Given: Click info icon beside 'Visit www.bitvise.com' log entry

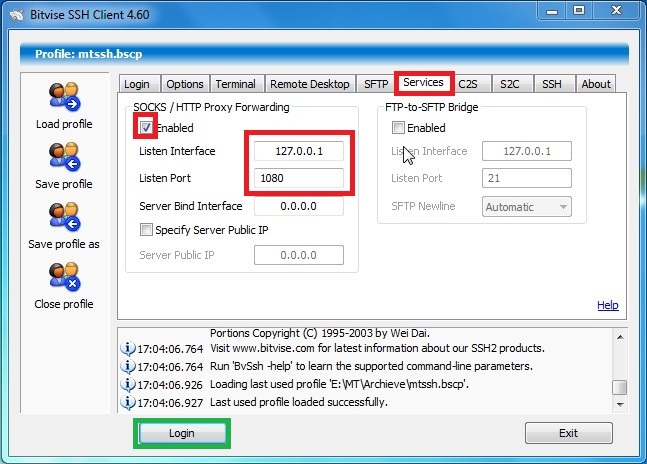Looking at the screenshot, I should point(128,349).
